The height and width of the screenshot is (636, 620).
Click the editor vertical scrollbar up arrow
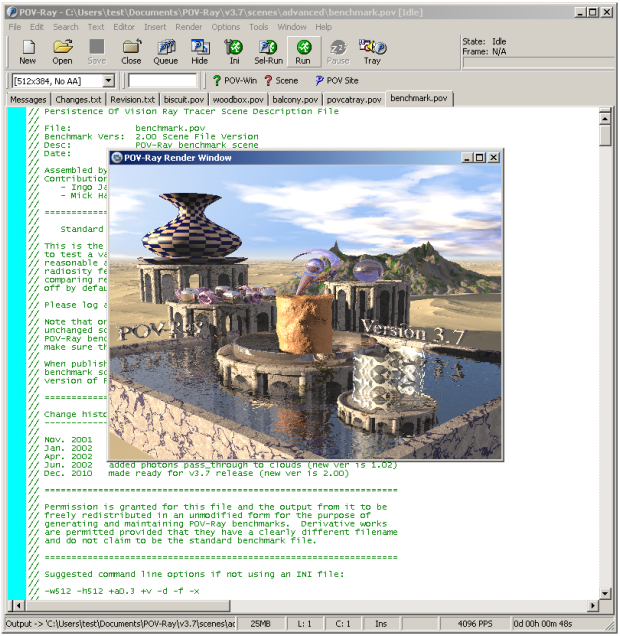point(605,118)
